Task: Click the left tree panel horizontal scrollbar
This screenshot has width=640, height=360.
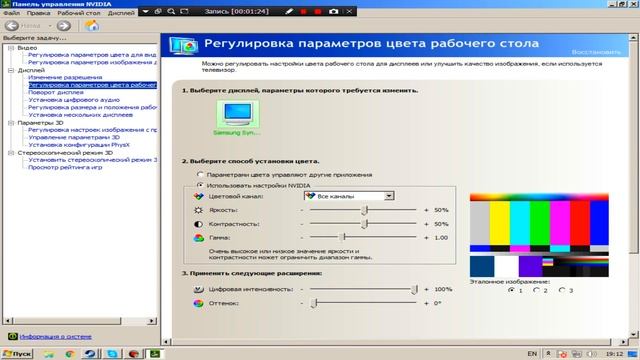Action: (80, 321)
